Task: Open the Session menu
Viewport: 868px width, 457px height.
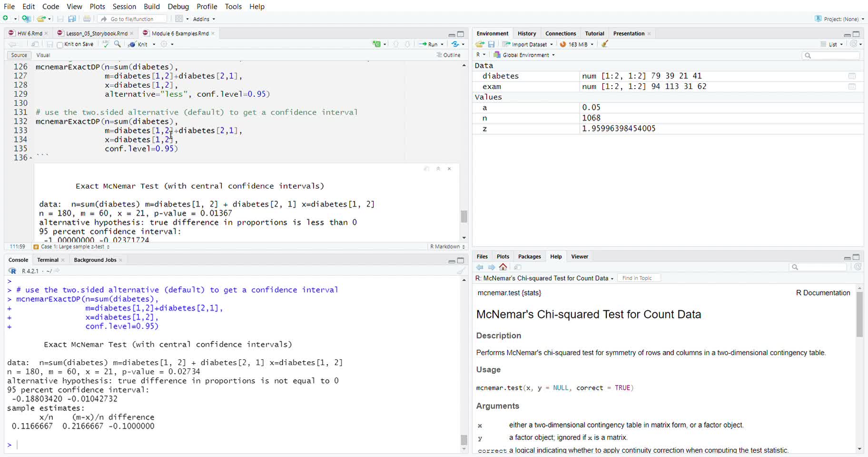Action: point(124,6)
